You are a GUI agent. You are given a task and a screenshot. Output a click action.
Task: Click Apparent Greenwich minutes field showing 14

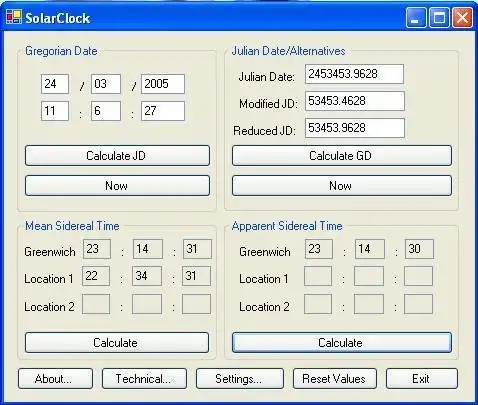(369, 249)
